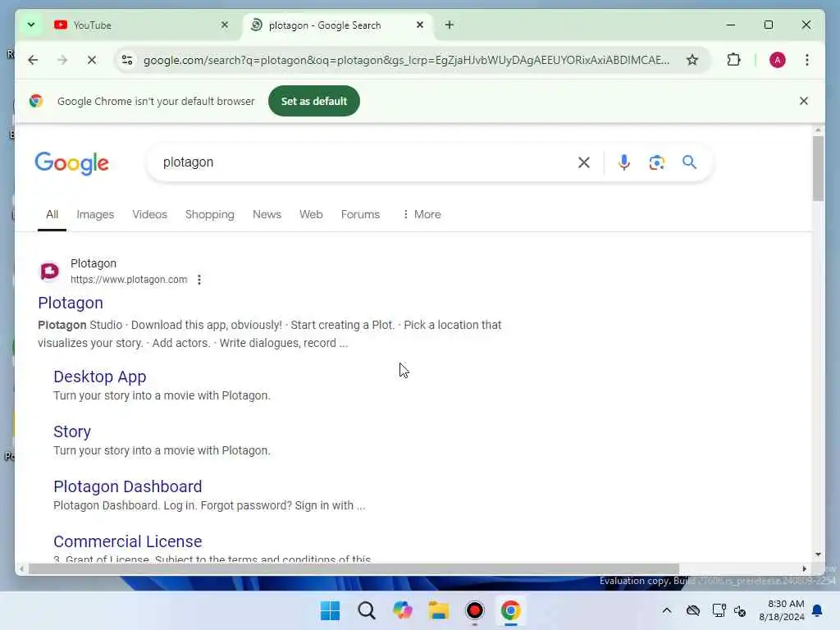Clear the Google search box text

point(584,162)
